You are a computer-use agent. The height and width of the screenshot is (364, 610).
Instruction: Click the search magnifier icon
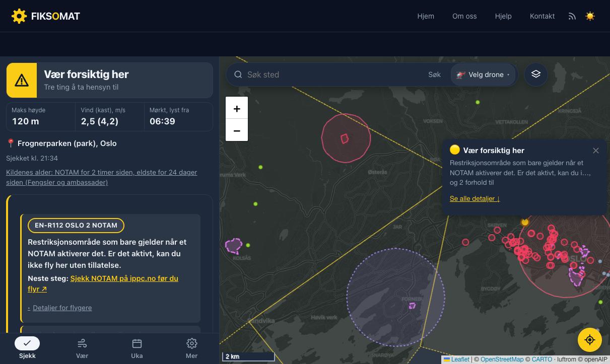click(x=238, y=75)
